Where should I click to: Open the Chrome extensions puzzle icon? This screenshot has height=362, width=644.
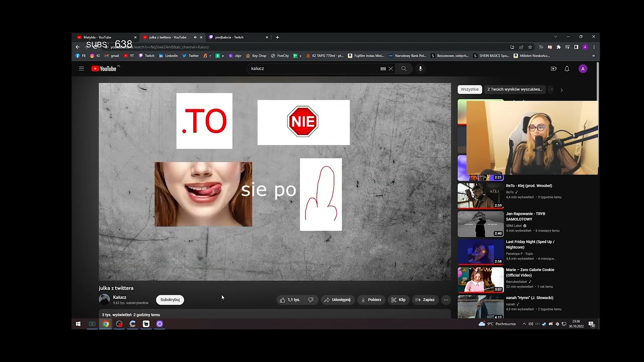[x=558, y=47]
